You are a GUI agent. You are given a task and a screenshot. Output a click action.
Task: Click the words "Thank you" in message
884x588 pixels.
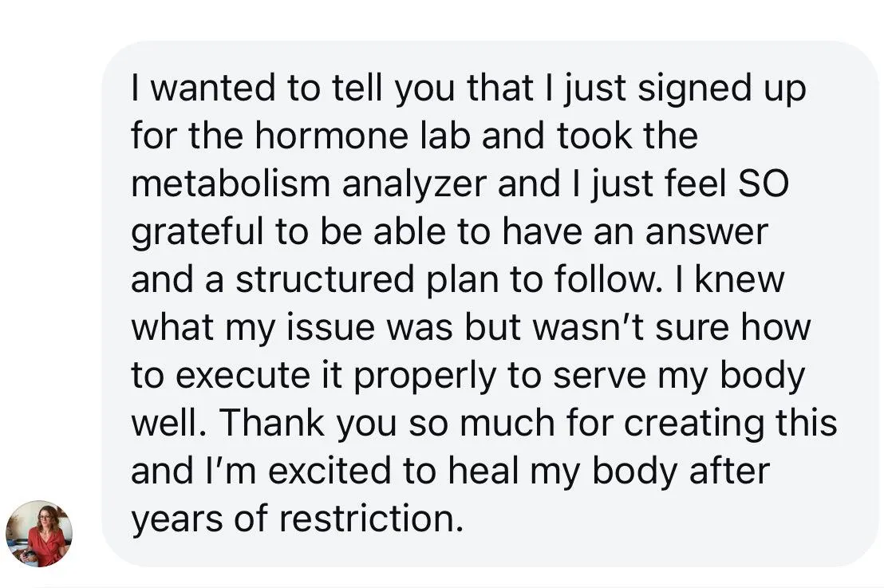coord(308,423)
